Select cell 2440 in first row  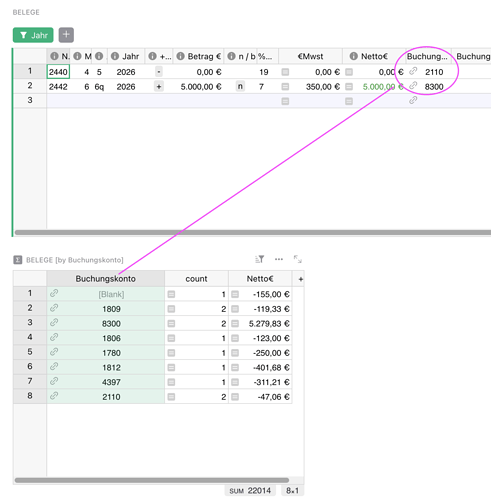point(58,72)
